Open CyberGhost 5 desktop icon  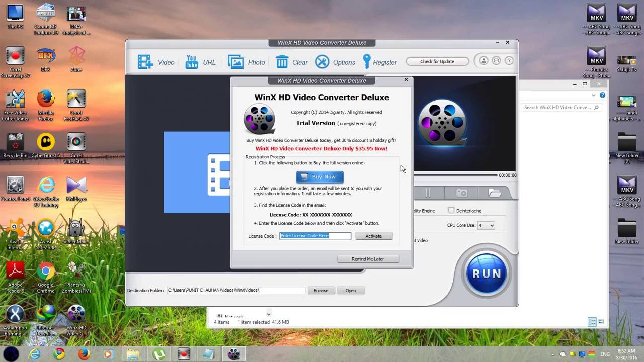[46, 146]
